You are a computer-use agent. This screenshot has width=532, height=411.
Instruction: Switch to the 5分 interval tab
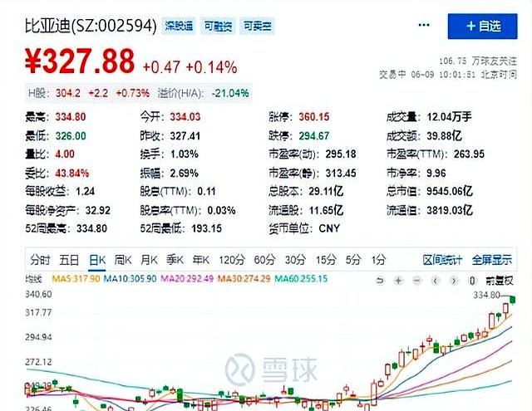[x=353, y=260]
